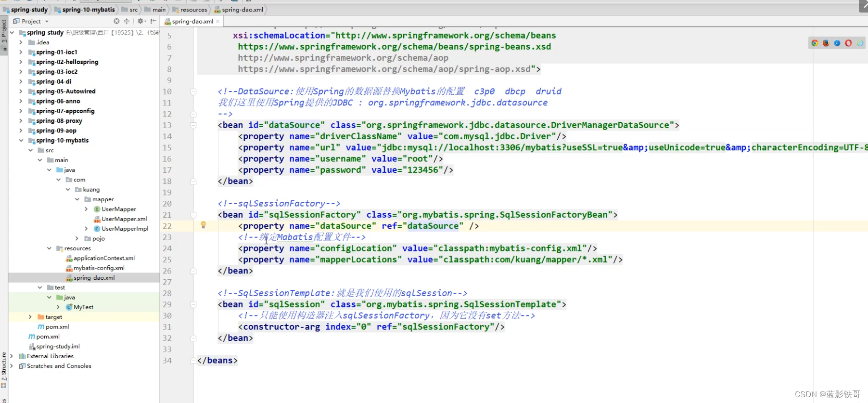Select spring-02-hellospring module
868x403 pixels.
pos(67,62)
